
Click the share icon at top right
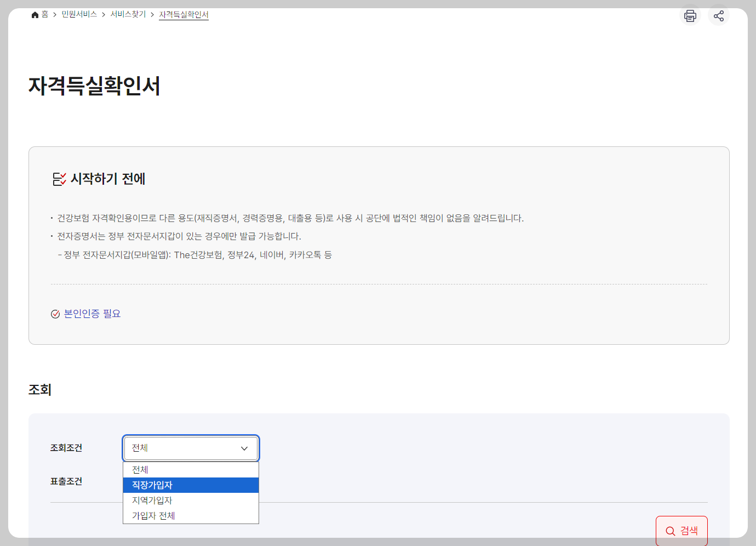pos(719,15)
